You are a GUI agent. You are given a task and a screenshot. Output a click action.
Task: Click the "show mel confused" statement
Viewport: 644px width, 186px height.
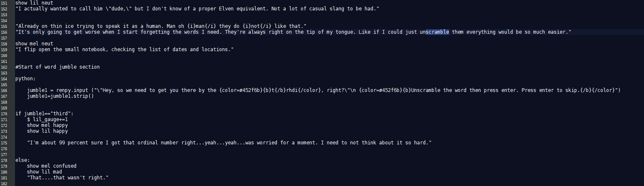(x=52, y=166)
